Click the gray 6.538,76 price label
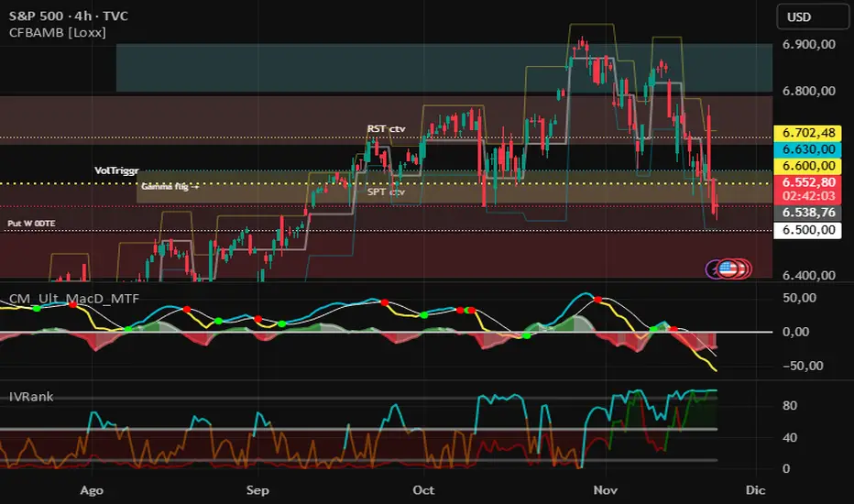854x504 pixels. click(808, 213)
